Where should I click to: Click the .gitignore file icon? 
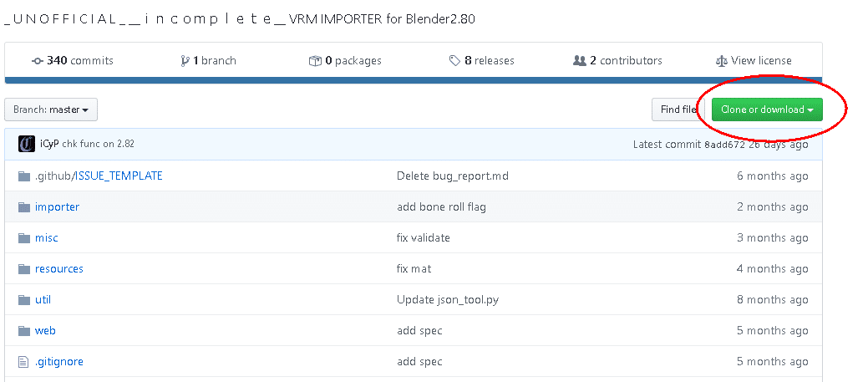tap(24, 362)
